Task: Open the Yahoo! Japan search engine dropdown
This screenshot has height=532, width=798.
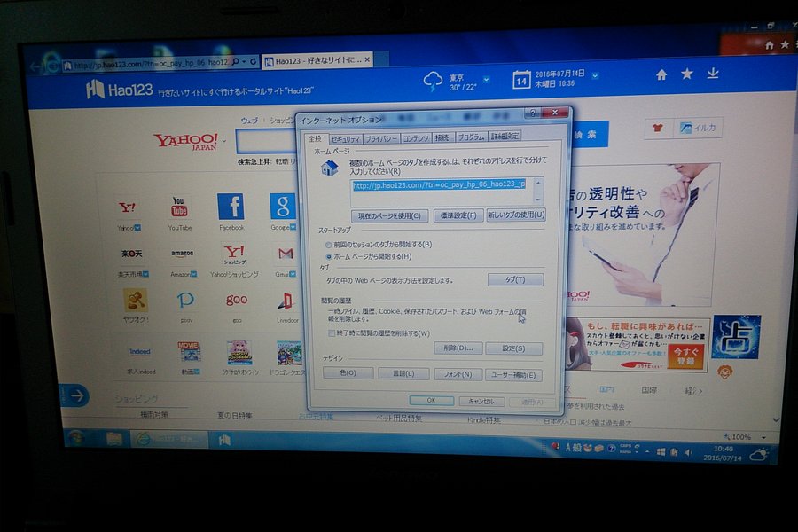Action: click(224, 141)
